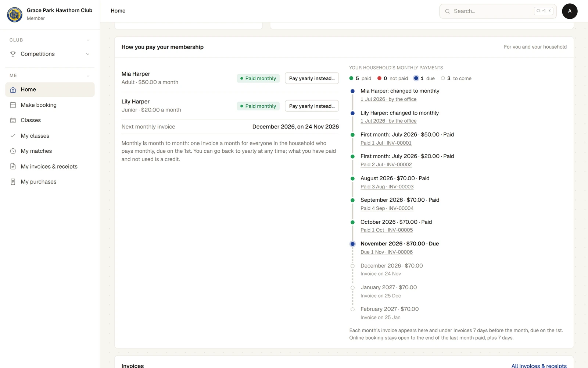
Task: Click the My classes checkmark icon
Action: pyautogui.click(x=13, y=136)
